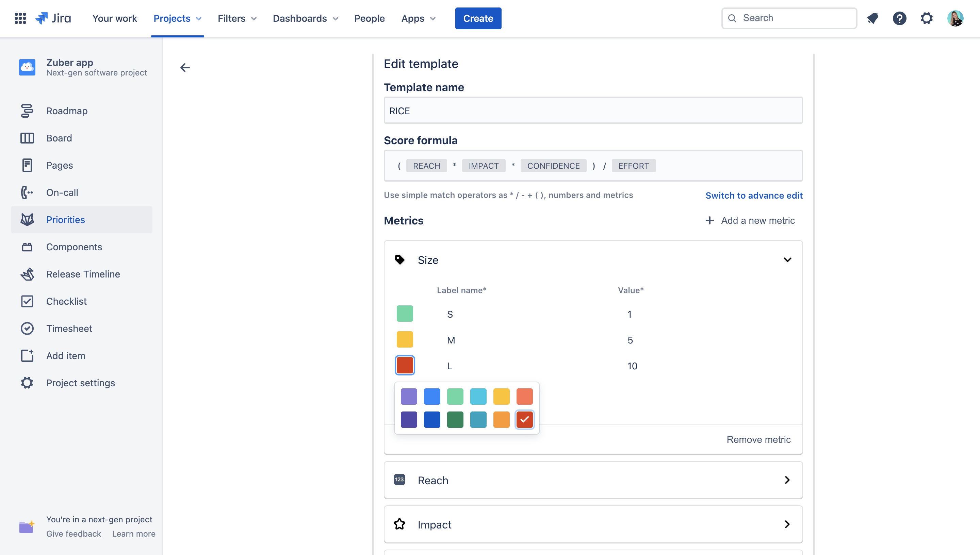Open the app switcher grid icon

(20, 18)
